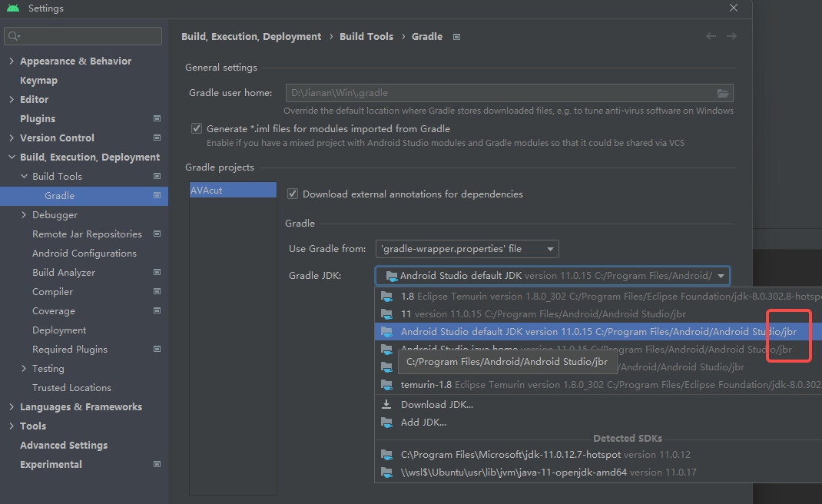
Task: Open Plugins settings page
Action: pos(38,118)
